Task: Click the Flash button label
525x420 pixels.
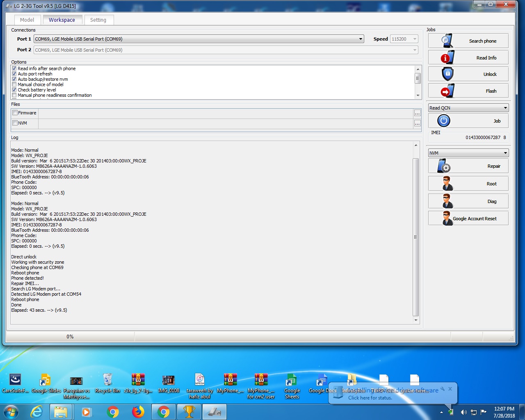Action: pos(491,91)
